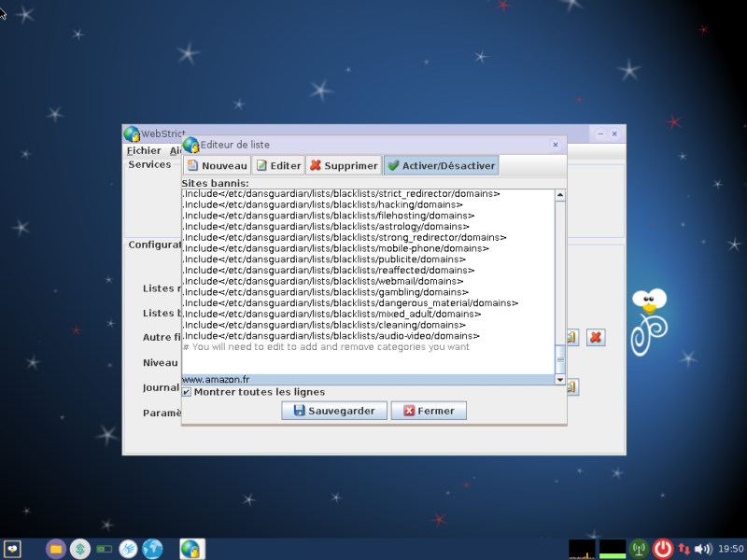
Task: Click the hand icon launcher on the taskbar
Action: (128, 549)
